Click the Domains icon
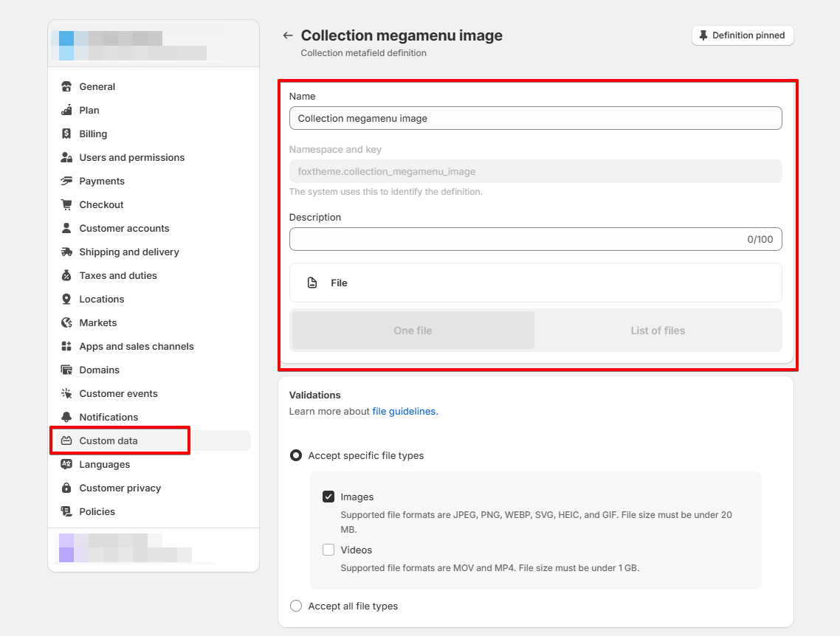Viewport: 840px width, 636px height. click(66, 370)
